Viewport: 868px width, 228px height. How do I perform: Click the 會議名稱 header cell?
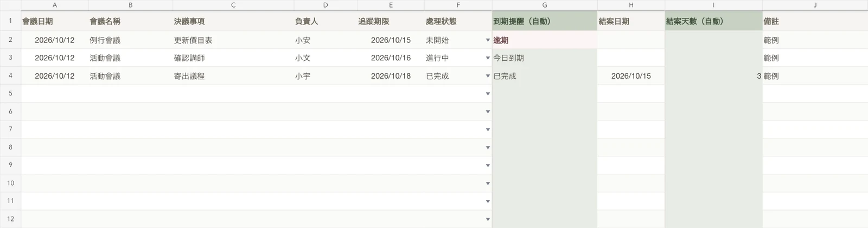pos(131,21)
